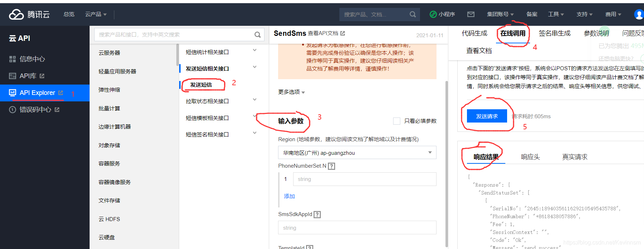This screenshot has width=644, height=249.
Task: Expand the 云产品 products menu
Action: click(96, 14)
